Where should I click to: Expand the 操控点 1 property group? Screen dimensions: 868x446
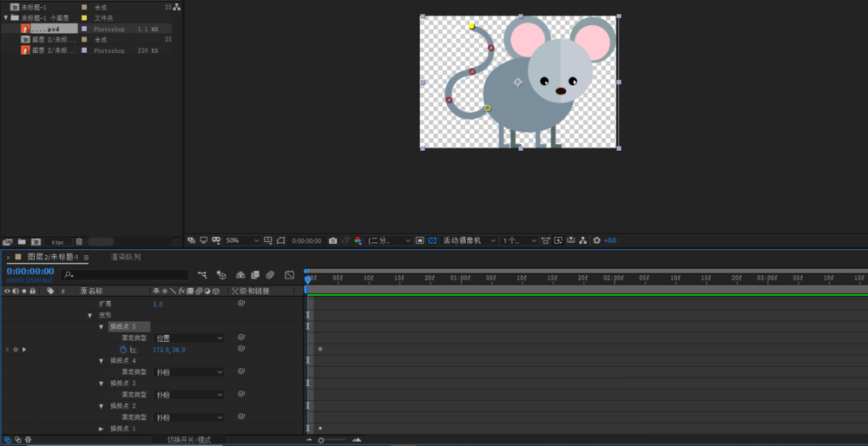(102, 429)
